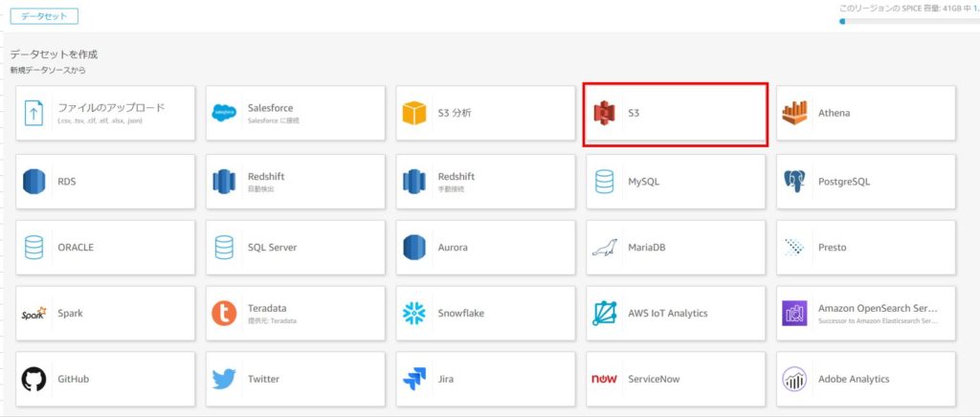This screenshot has height=417, width=980.
Task: Click Redshift 手動接続 icon
Action: tap(413, 182)
